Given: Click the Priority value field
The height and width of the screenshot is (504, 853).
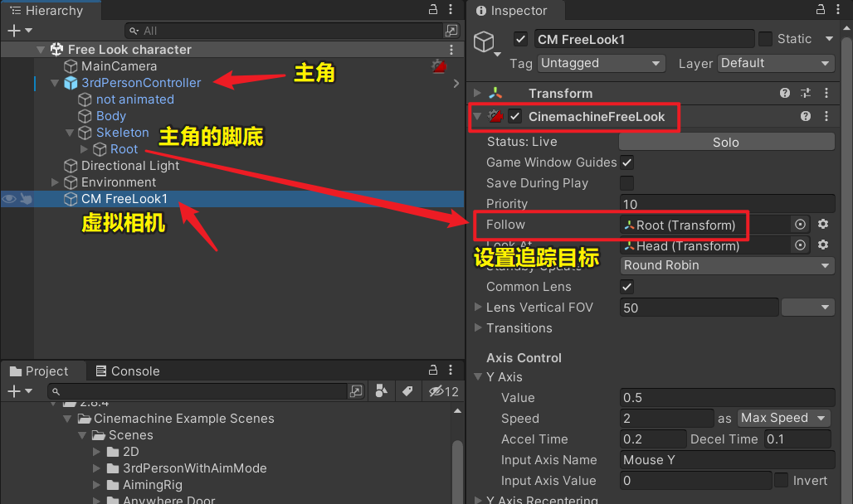Looking at the screenshot, I should click(x=728, y=204).
